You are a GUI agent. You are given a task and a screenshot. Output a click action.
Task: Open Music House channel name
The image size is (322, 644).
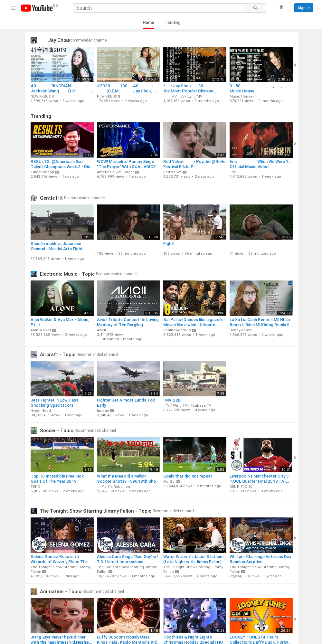242,97
